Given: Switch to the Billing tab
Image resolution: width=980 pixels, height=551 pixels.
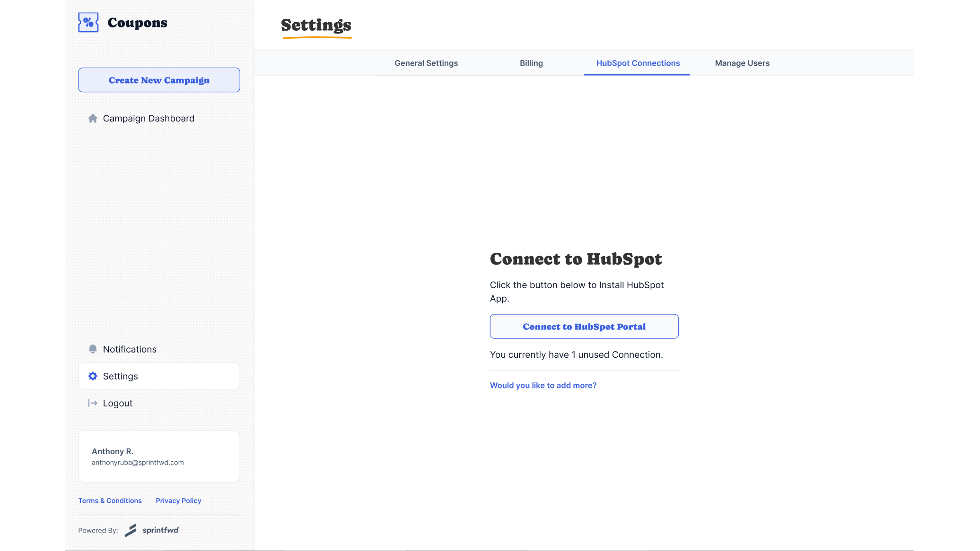Looking at the screenshot, I should pos(531,63).
